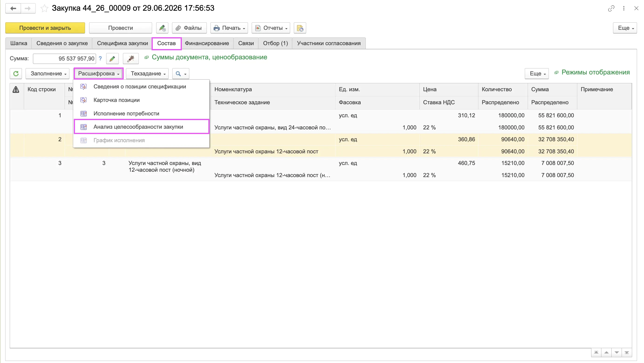Open the Заполнение dropdown
644x363 pixels.
[x=47, y=74]
